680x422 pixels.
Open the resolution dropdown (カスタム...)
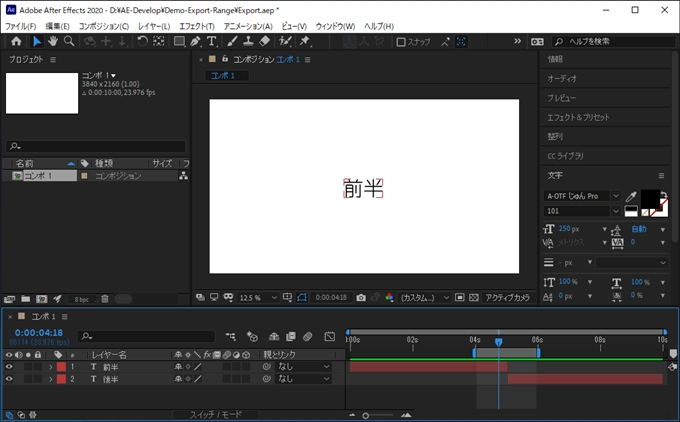click(424, 298)
